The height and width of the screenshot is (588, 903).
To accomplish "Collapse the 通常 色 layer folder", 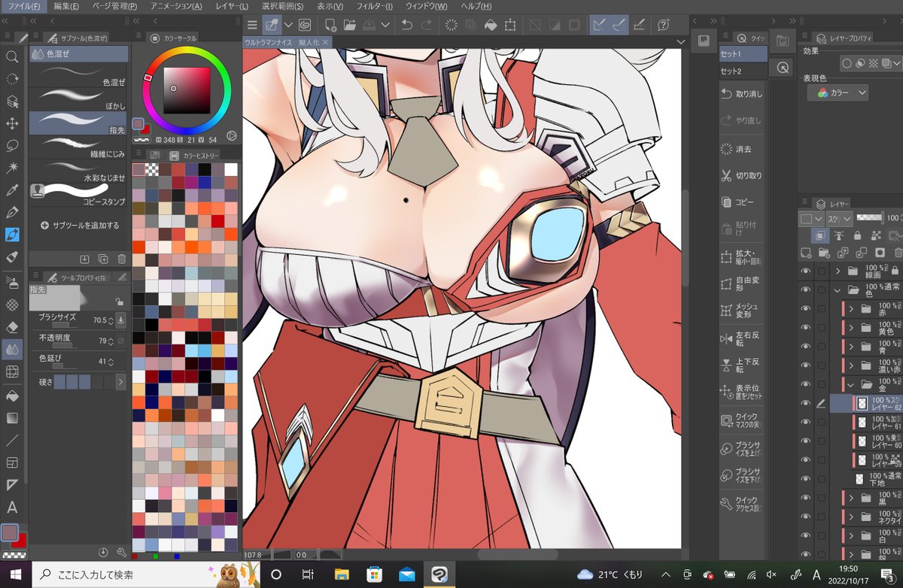I will (837, 290).
